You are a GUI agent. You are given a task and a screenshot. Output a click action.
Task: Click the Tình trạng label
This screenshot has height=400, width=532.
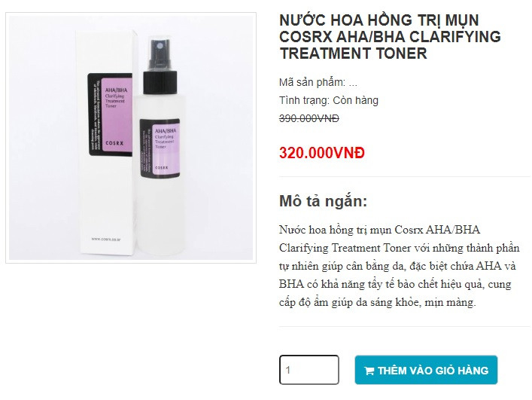pos(304,100)
